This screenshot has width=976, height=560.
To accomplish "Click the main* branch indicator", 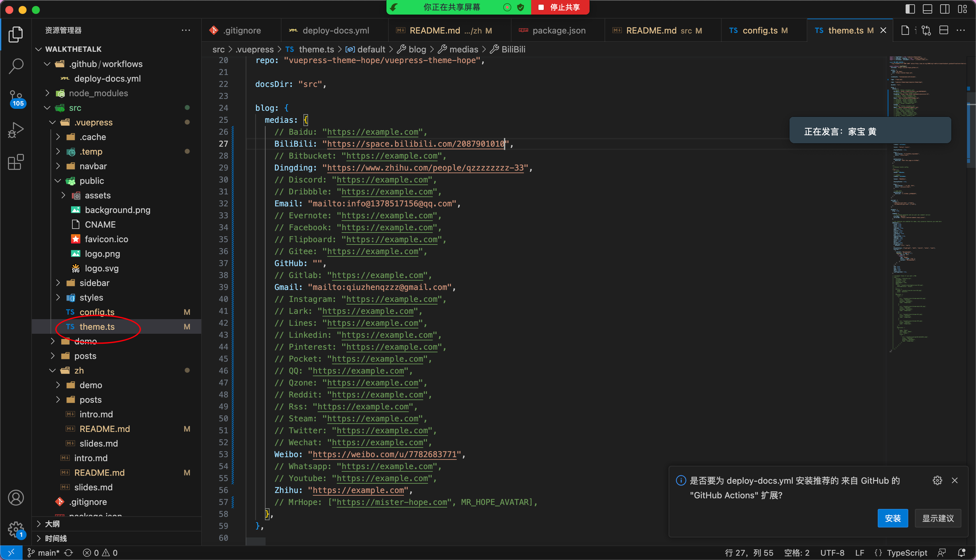I will coord(43,553).
